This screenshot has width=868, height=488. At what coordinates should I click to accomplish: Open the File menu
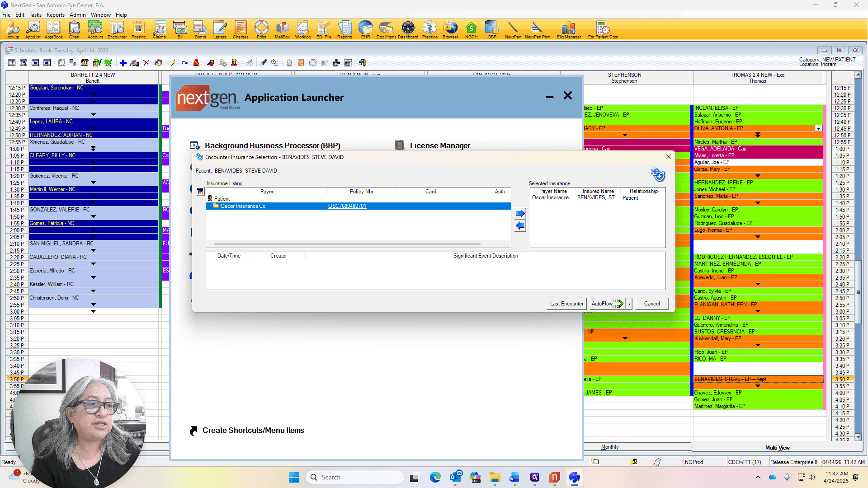tap(6, 14)
